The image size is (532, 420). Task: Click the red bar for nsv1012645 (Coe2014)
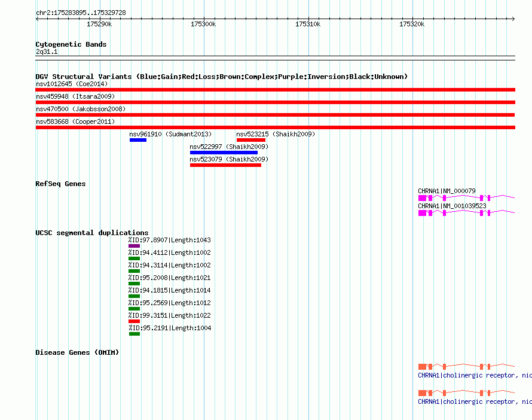coord(275,90)
